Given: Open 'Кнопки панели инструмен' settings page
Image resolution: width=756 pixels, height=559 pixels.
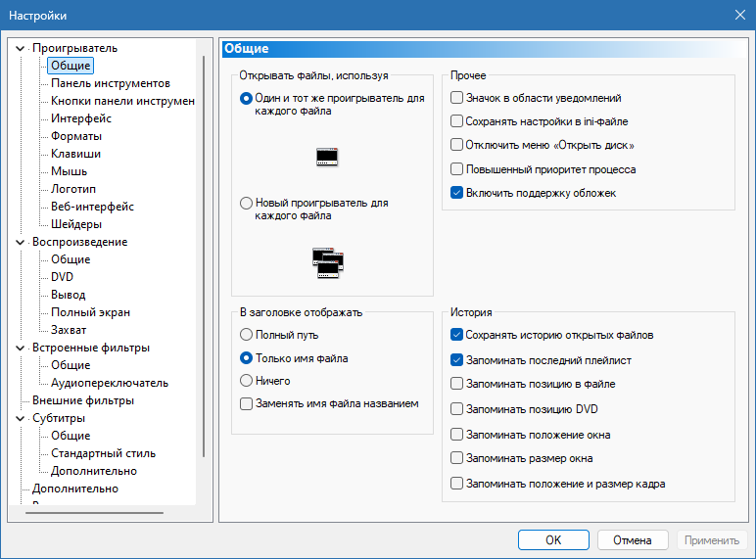Looking at the screenshot, I should click(122, 101).
